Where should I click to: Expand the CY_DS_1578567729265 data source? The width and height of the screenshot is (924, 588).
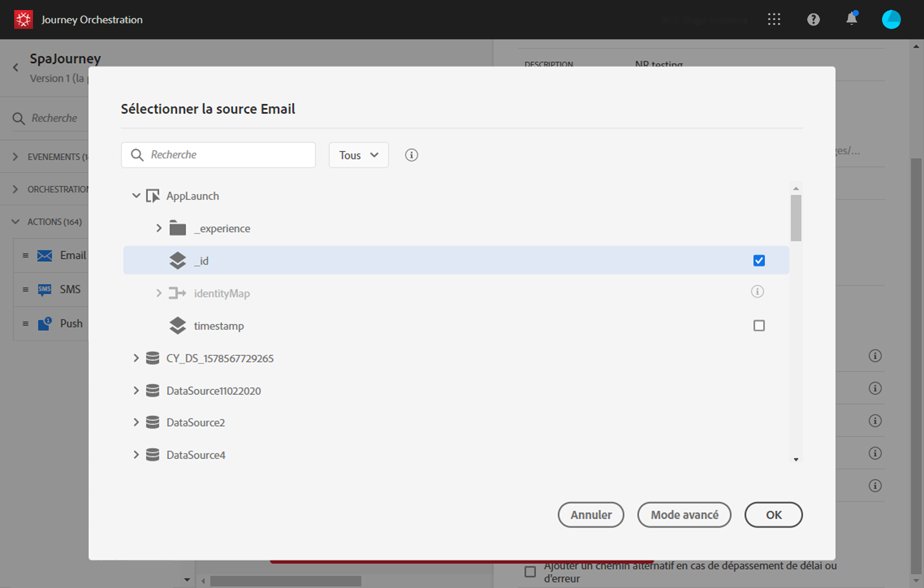pos(136,358)
